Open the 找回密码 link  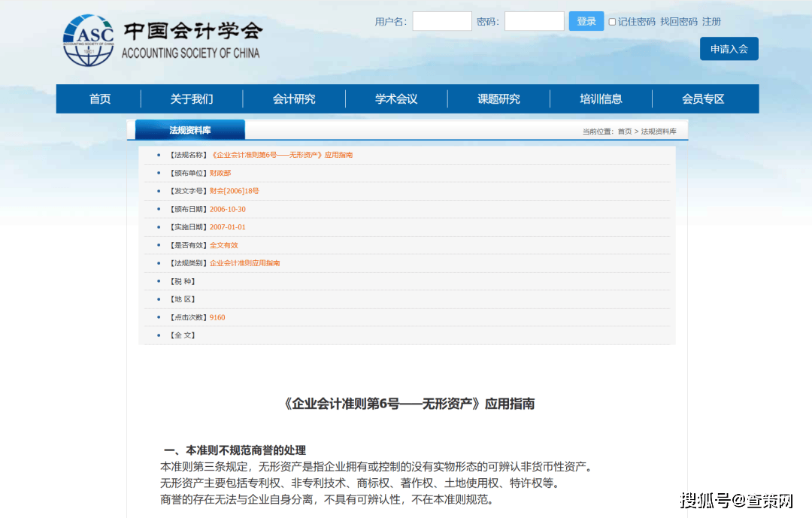click(678, 22)
